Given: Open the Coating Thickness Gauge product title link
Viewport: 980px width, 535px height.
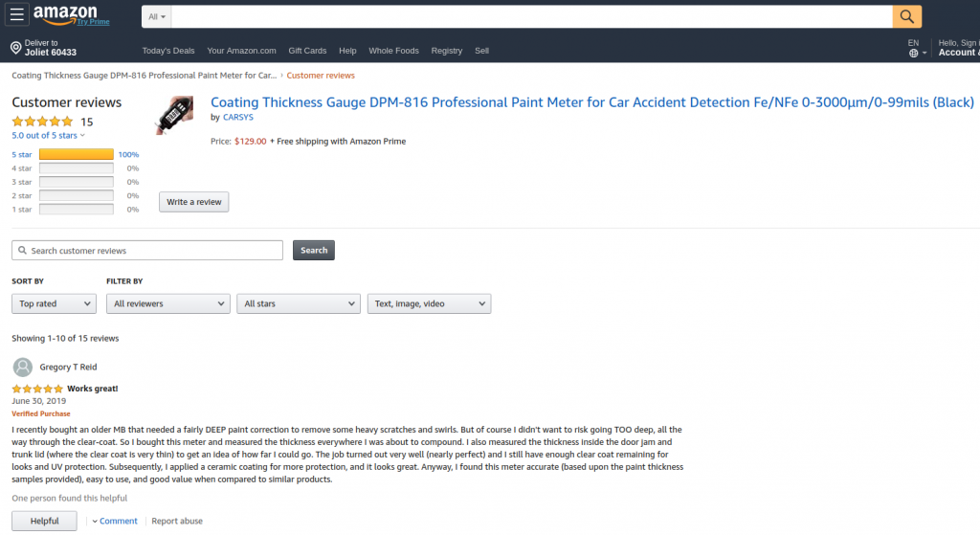Looking at the screenshot, I should click(591, 102).
